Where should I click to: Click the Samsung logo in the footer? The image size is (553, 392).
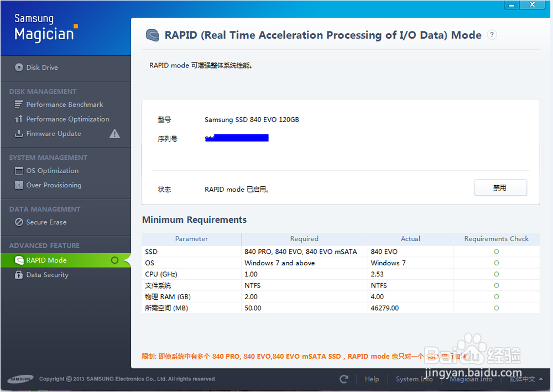20,379
